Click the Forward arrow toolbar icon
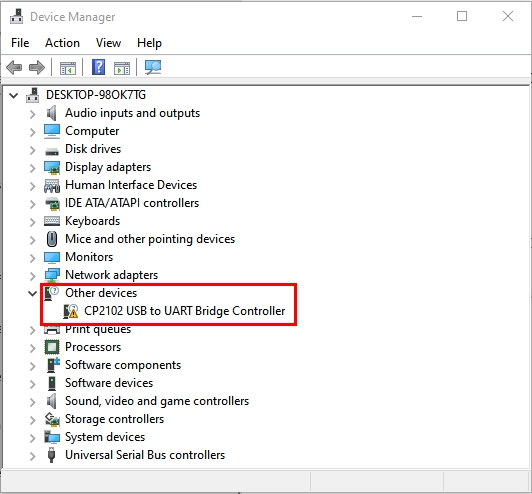This screenshot has width=532, height=494. click(37, 67)
